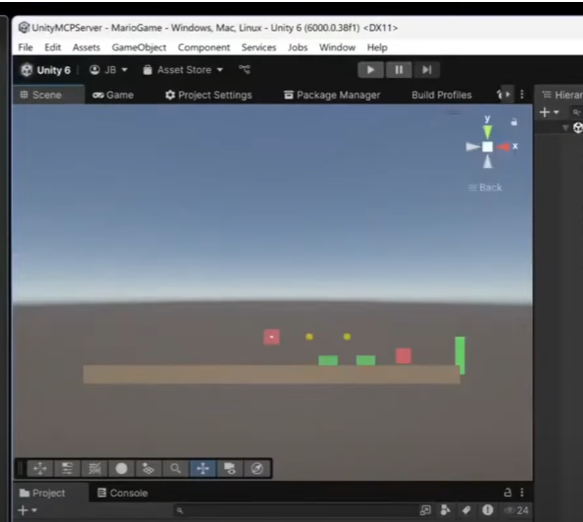Open the Jobs menu
583x522 pixels.
coord(298,48)
